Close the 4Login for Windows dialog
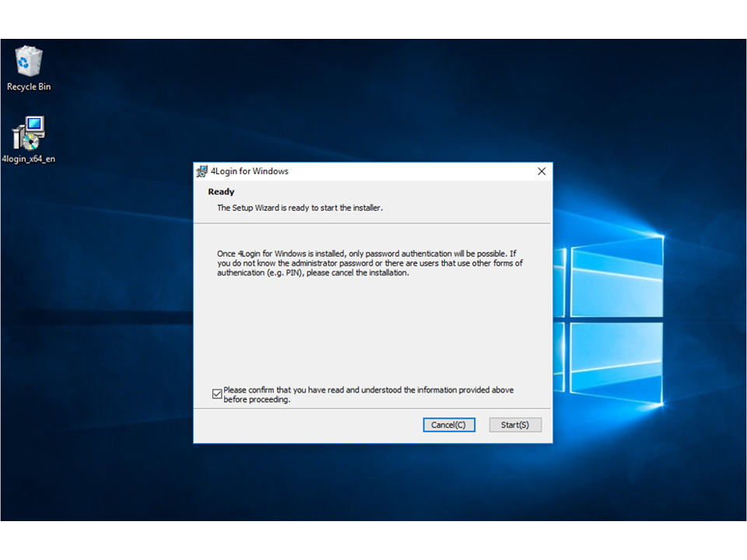 point(542,172)
